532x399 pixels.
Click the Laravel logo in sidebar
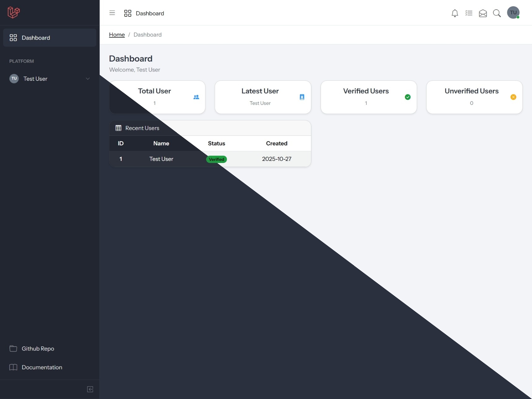tap(14, 12)
